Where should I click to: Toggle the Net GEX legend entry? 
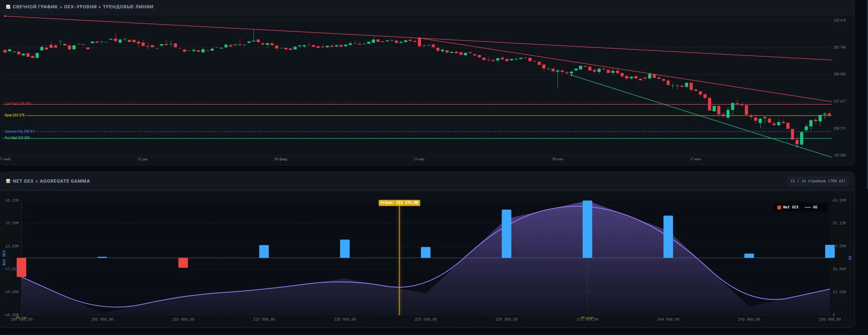point(788,207)
